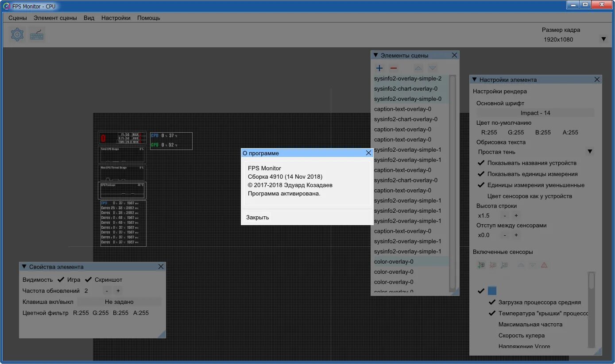Move selected sensor up
615x364 pixels.
coord(521,265)
